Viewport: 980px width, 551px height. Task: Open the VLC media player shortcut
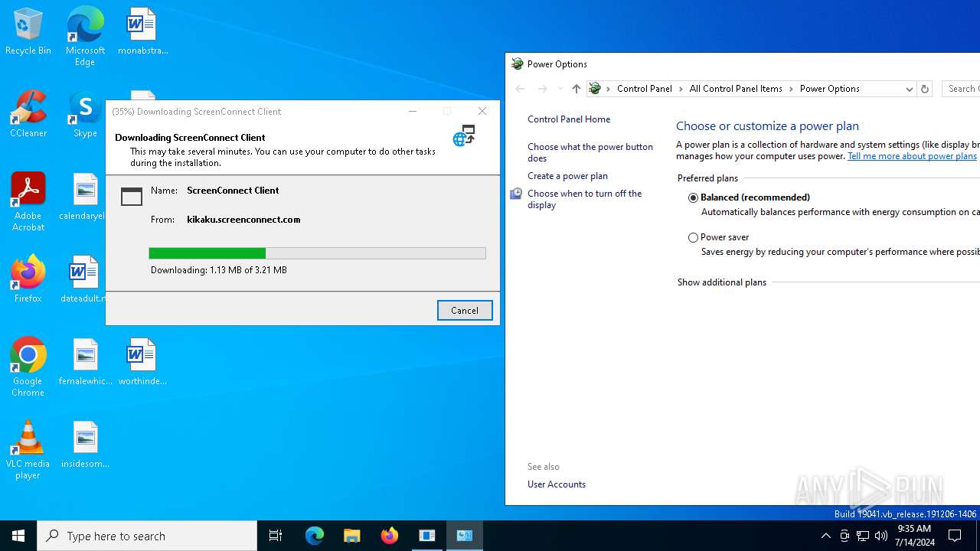tap(28, 450)
